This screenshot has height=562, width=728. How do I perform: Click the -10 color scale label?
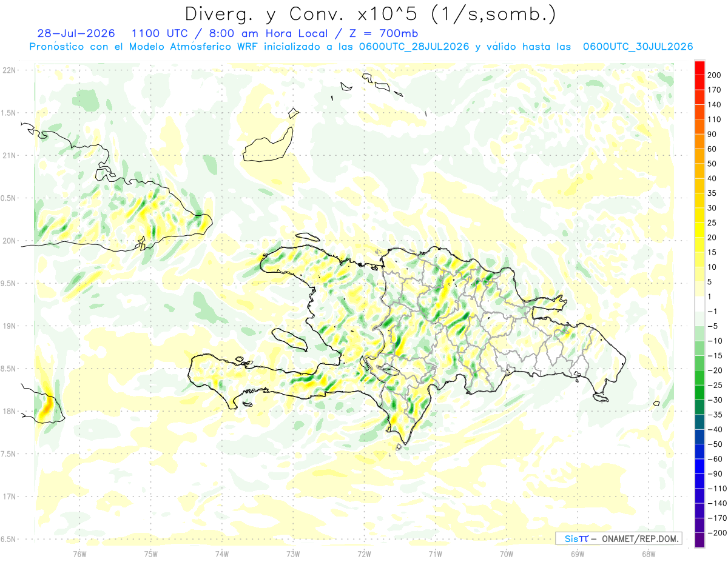[716, 341]
